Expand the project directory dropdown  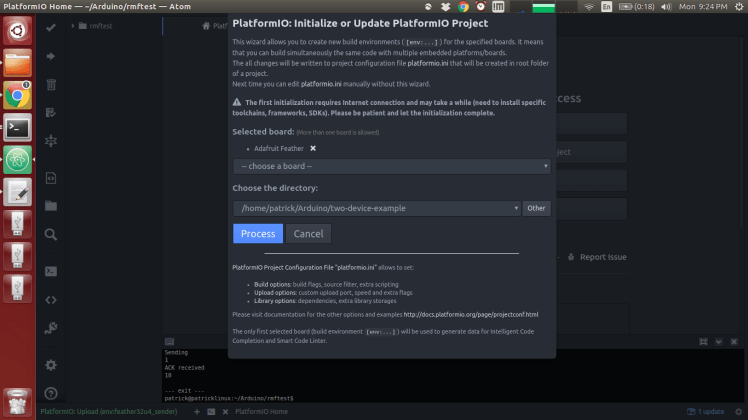pos(376,208)
